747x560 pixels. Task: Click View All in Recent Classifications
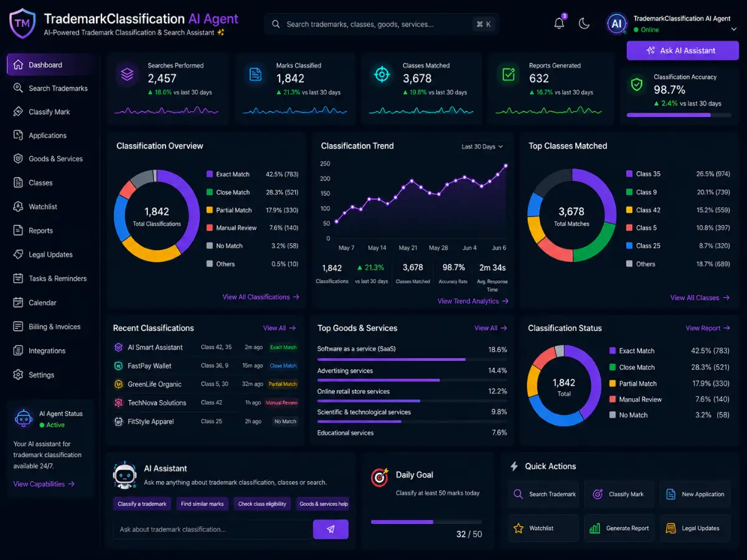[x=280, y=328]
